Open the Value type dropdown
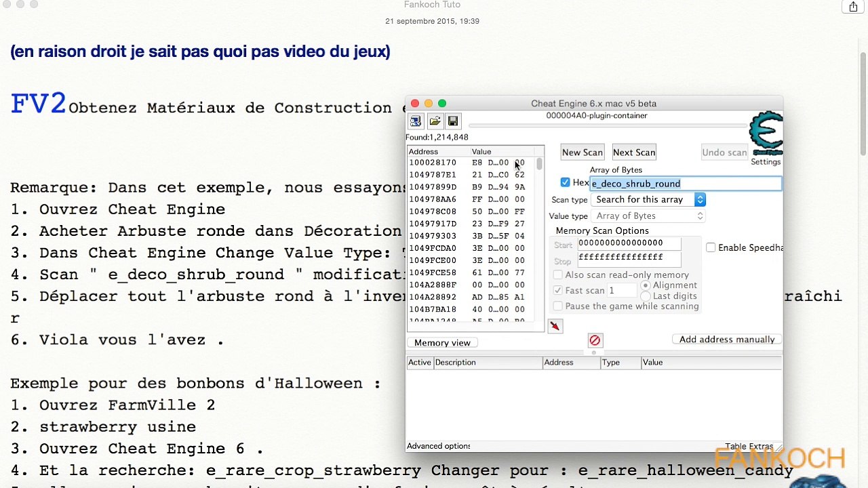Screen dimensions: 868x488 649,216
